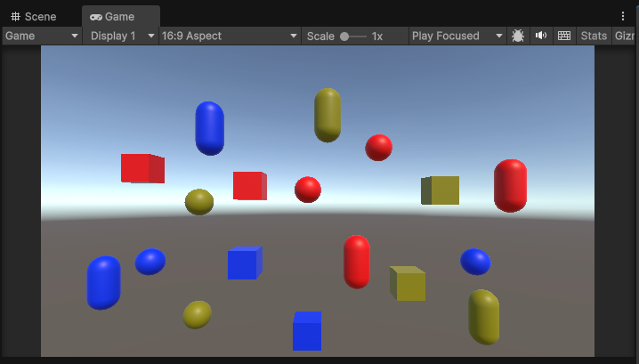Toggle the Frame Debugger bug icon
This screenshot has height=364, width=639.
point(518,36)
